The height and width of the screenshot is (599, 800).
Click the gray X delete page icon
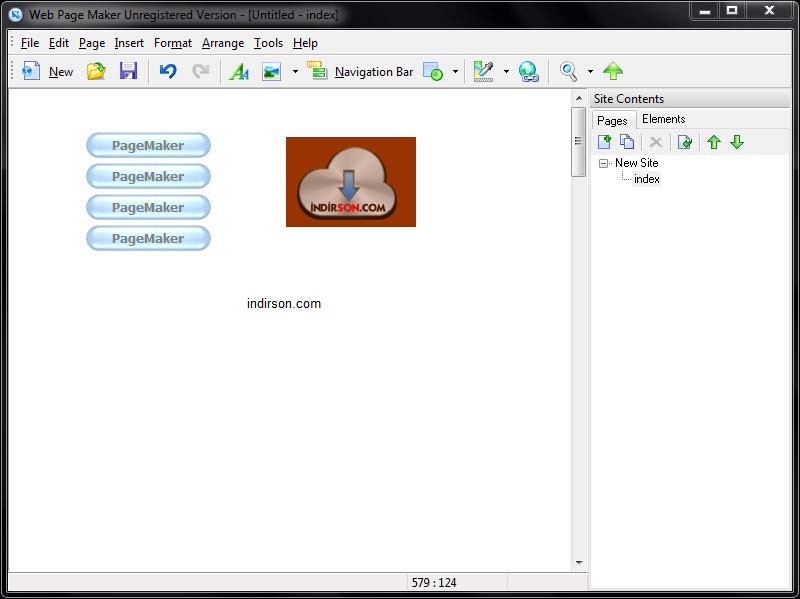coord(656,142)
